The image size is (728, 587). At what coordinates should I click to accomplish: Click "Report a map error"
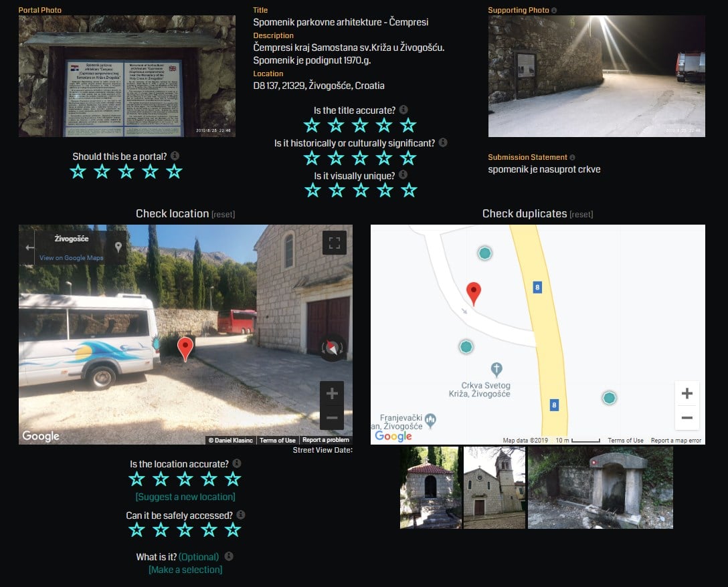[676, 441]
